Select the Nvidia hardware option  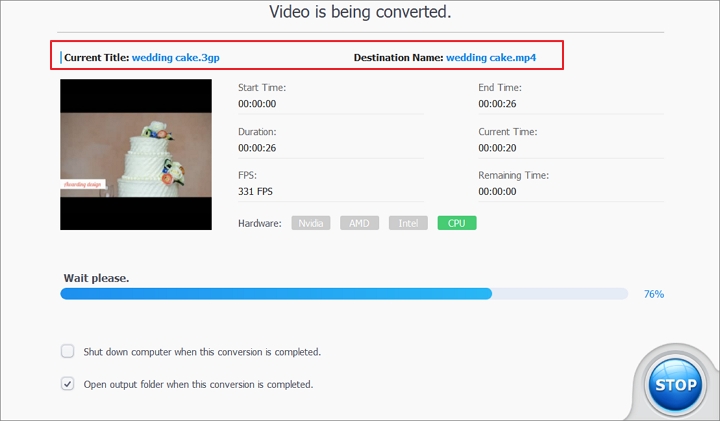311,223
